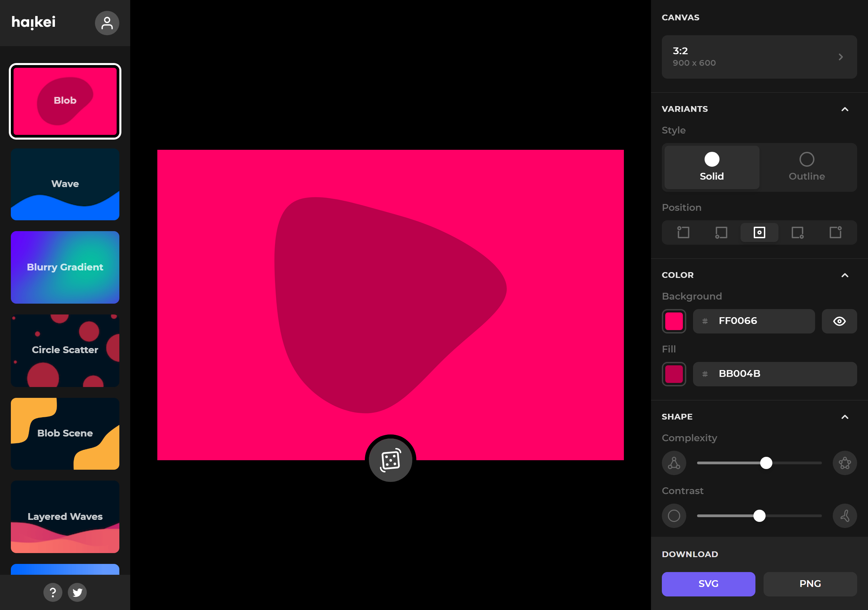Click the haikei logo
Viewport: 868px width, 610px height.
34,22
